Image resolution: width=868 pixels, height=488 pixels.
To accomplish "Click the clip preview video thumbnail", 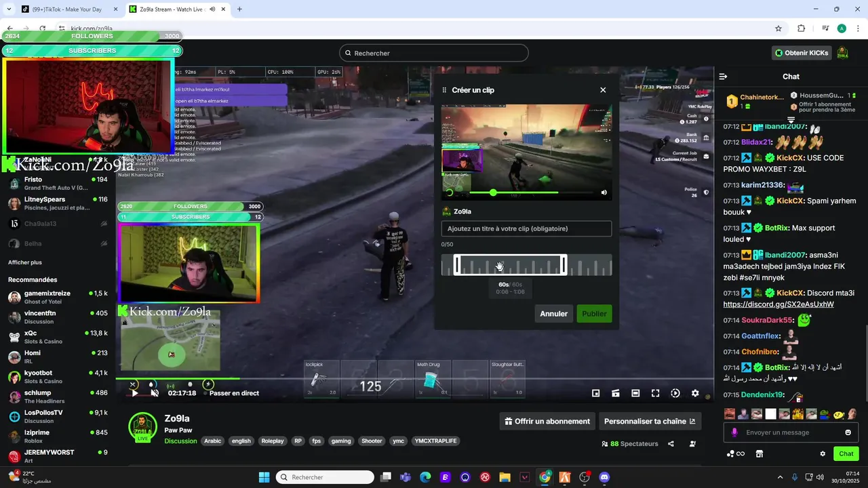I will [x=526, y=152].
